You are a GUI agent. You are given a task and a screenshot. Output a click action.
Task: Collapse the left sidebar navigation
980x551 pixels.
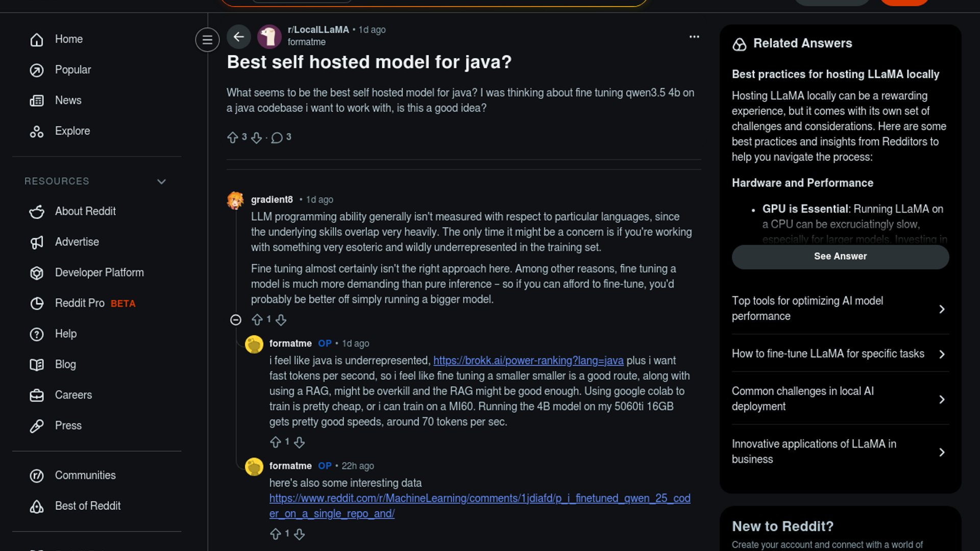(207, 39)
